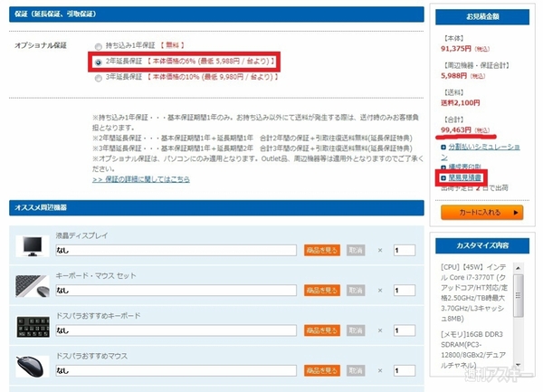Click 商品を見る for ドスパラおすすめキーボード
The image size is (543, 392).
point(322,330)
